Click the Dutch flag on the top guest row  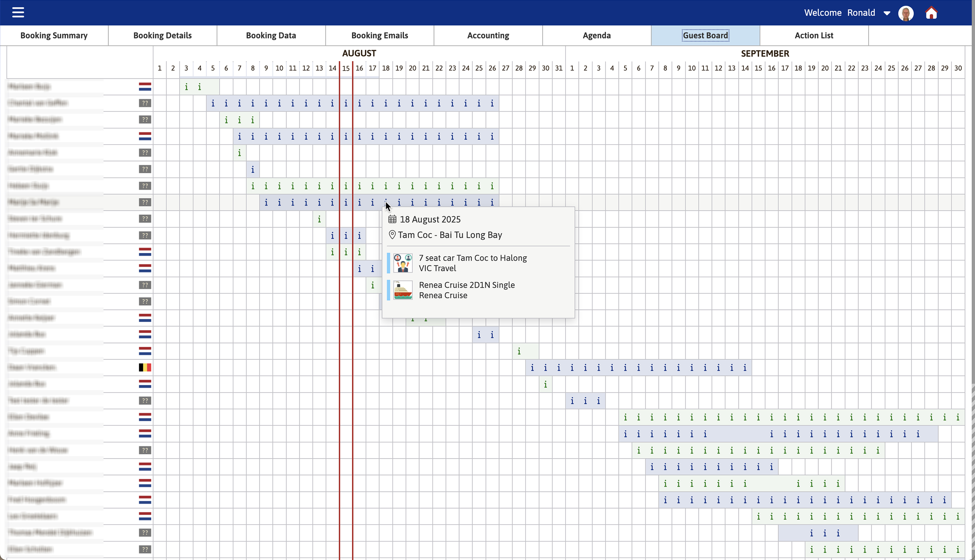pos(144,86)
